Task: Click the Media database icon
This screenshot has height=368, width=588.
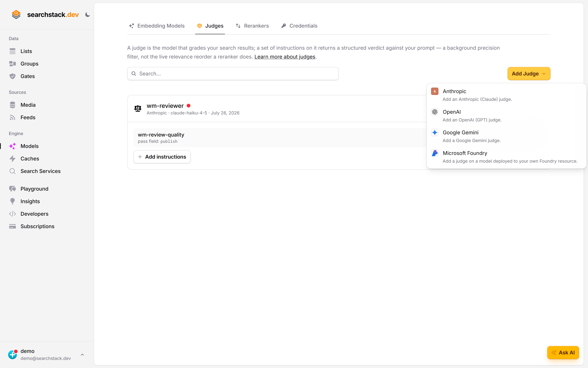Action: point(12,105)
